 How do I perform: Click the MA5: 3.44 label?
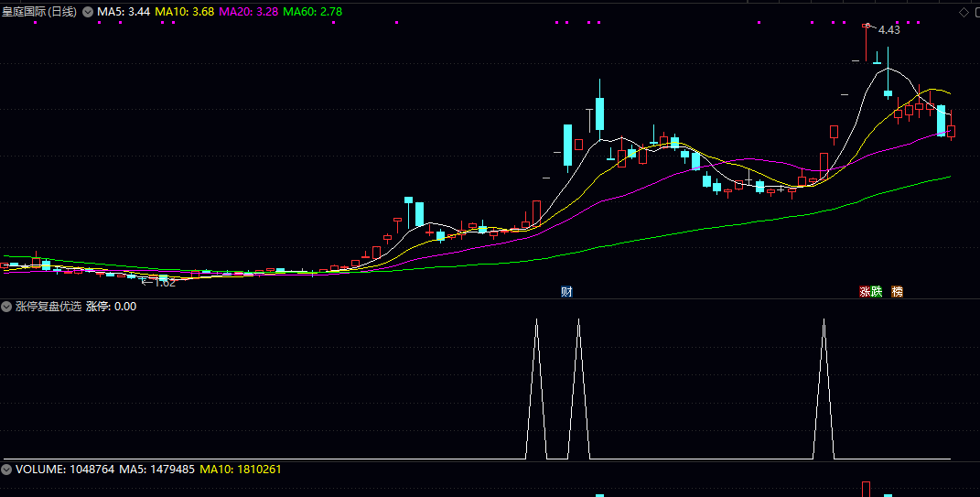(x=124, y=12)
